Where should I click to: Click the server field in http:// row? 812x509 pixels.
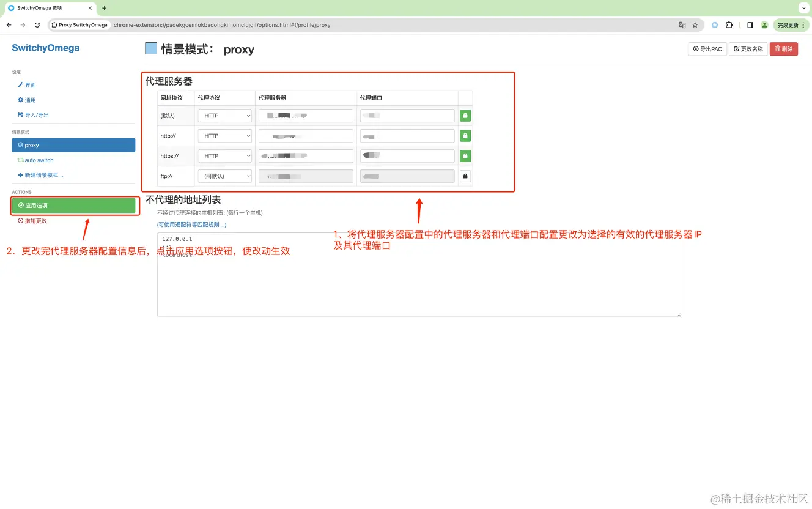(306, 136)
